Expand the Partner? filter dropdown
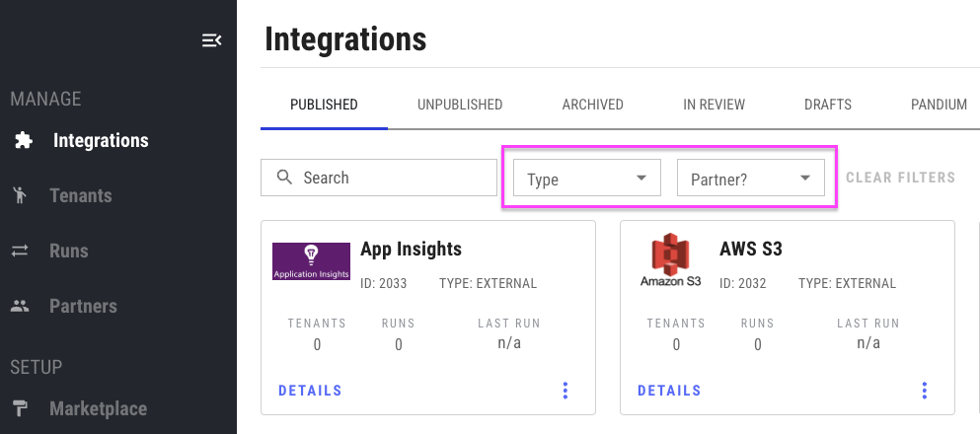Screen dimensions: 980x434 coord(750,179)
